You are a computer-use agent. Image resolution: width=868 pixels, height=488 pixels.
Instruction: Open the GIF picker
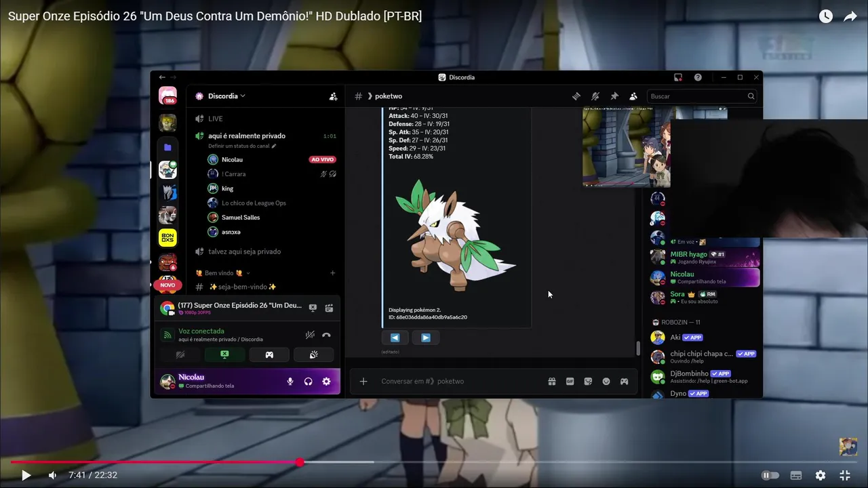[570, 382]
